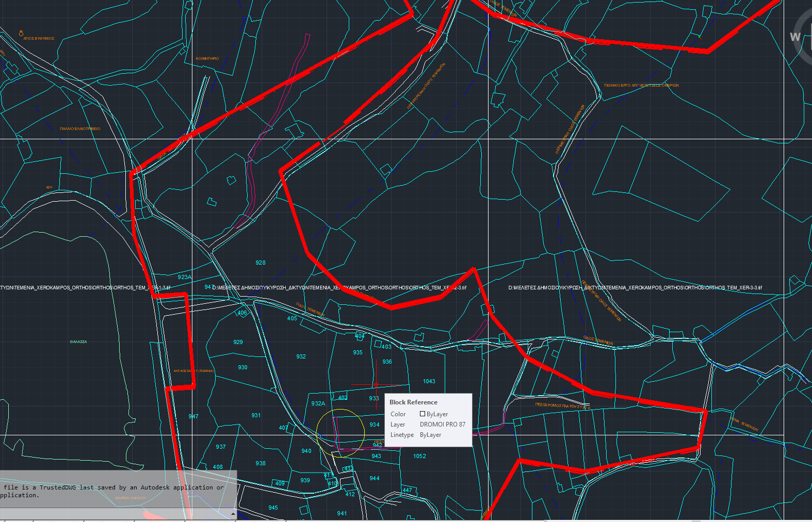The height and width of the screenshot is (522, 812).
Task: Select parcel number 405
Action: click(x=292, y=318)
